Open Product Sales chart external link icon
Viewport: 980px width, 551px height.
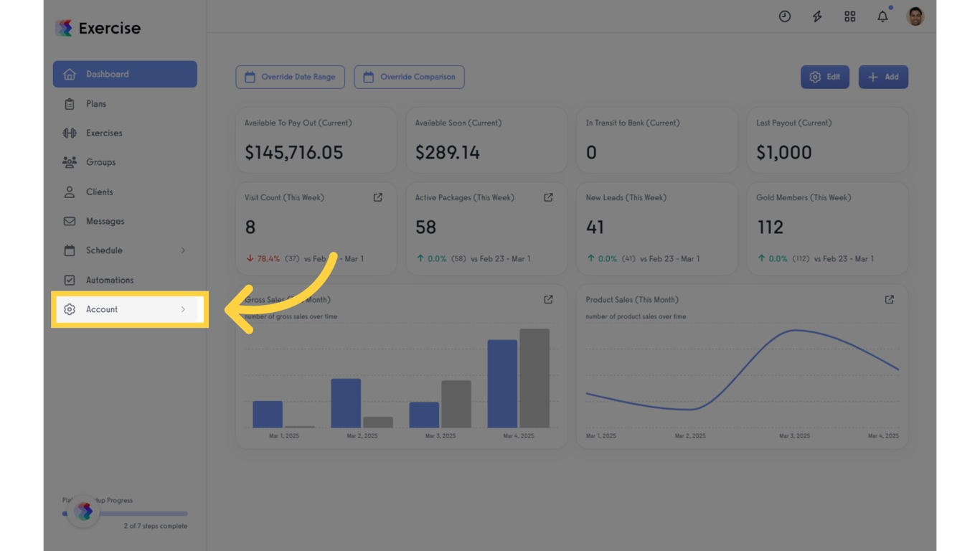(x=890, y=299)
